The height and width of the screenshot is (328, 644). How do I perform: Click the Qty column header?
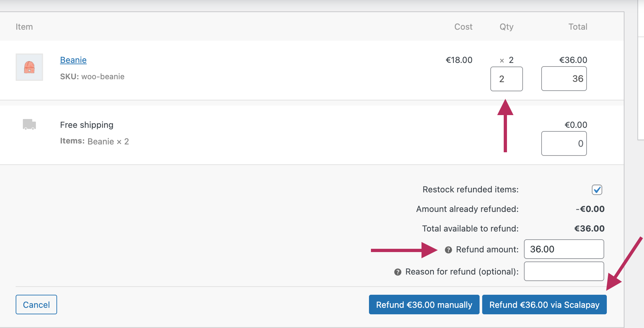click(x=506, y=27)
